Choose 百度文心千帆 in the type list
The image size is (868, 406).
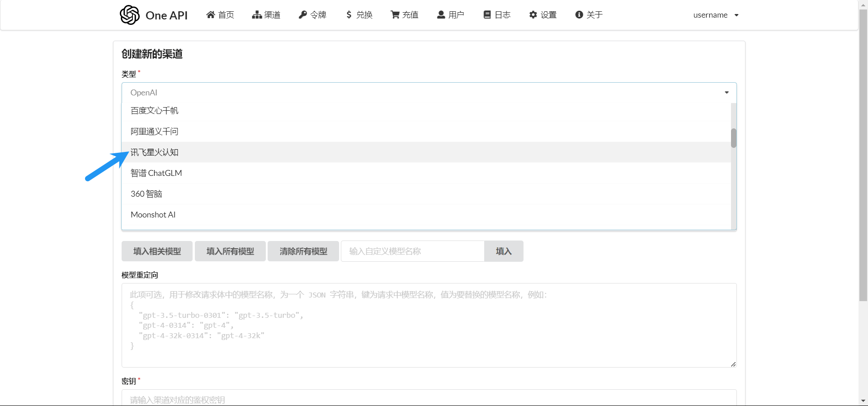pos(155,111)
